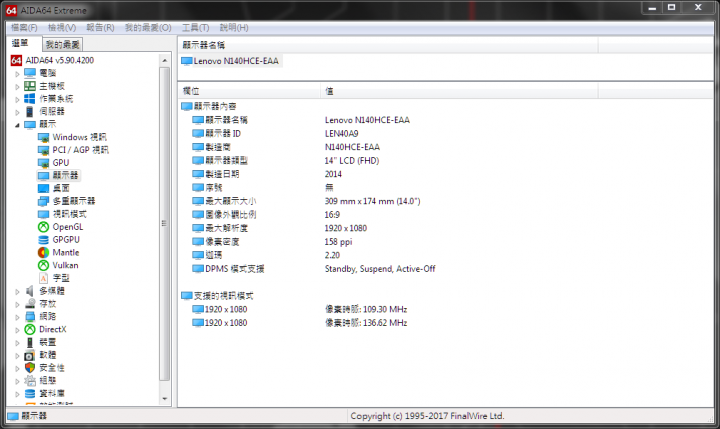Maximize the AIDA64 Extreme window

point(671,7)
